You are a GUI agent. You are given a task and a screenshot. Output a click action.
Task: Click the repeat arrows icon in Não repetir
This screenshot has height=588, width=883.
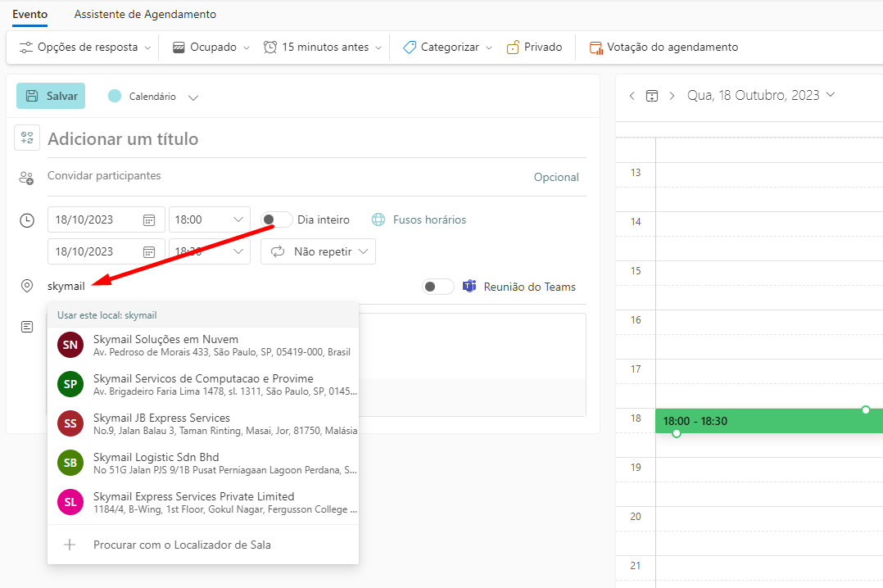click(x=278, y=251)
